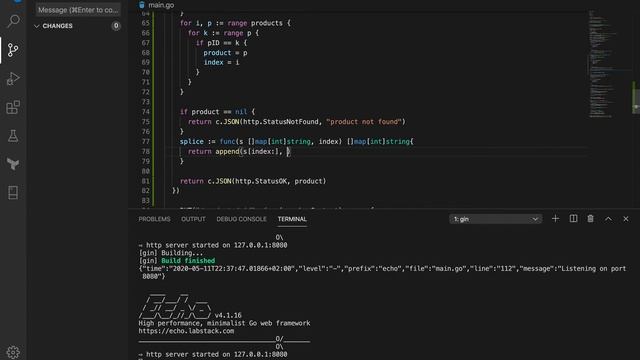Click the commit message input field
The image size is (640, 360).
coord(78,10)
